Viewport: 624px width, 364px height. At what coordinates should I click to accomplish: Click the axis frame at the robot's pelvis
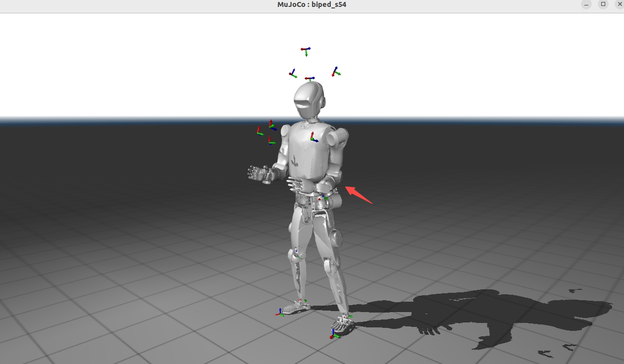tap(324, 198)
